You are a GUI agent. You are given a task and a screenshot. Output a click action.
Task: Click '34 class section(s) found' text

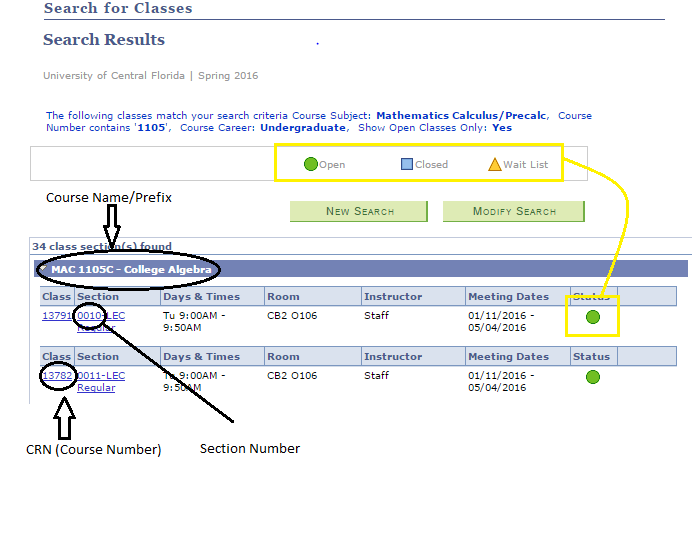(102, 246)
